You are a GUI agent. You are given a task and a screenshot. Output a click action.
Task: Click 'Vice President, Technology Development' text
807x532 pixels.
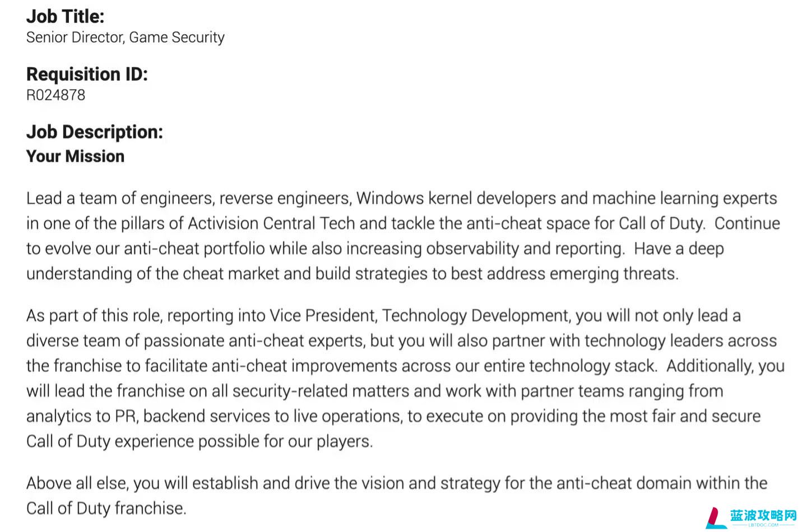pyautogui.click(x=420, y=316)
